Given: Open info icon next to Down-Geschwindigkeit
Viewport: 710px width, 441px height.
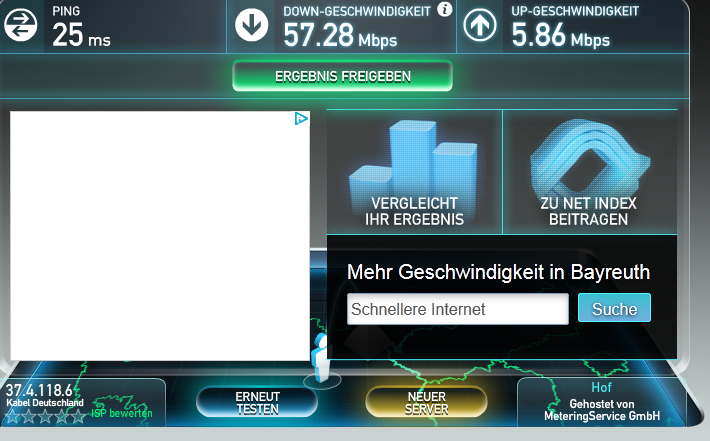Looking at the screenshot, I should pos(445,9).
